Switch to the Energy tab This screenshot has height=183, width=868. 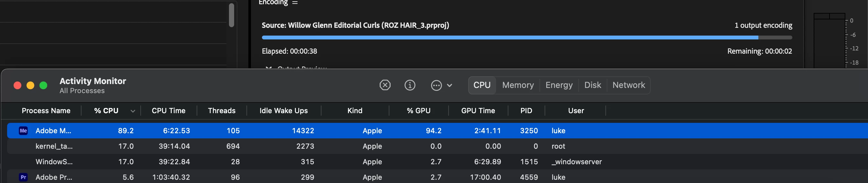[x=559, y=85]
